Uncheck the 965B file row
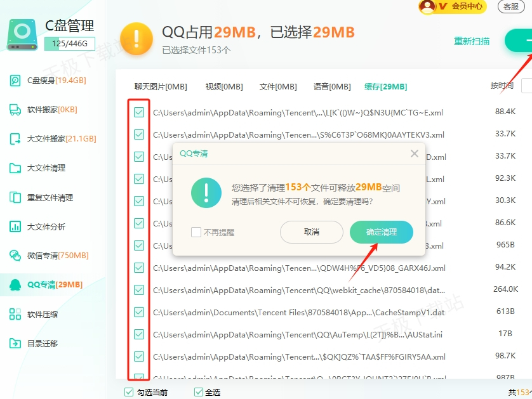 coord(139,245)
